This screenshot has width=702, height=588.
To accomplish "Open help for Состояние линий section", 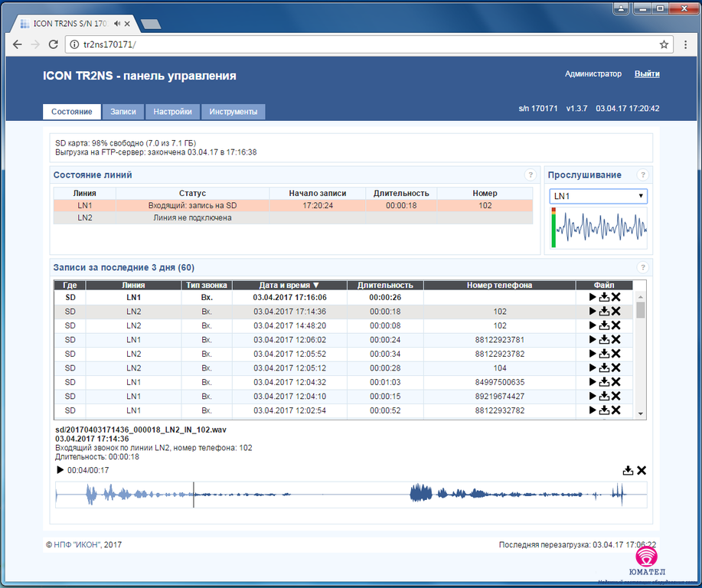I will [x=531, y=175].
